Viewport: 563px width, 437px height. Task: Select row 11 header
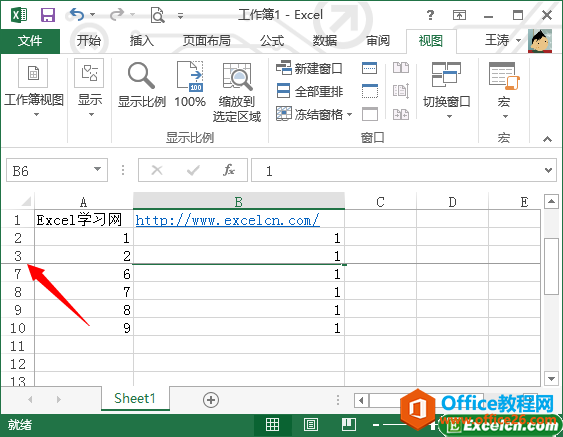[18, 346]
